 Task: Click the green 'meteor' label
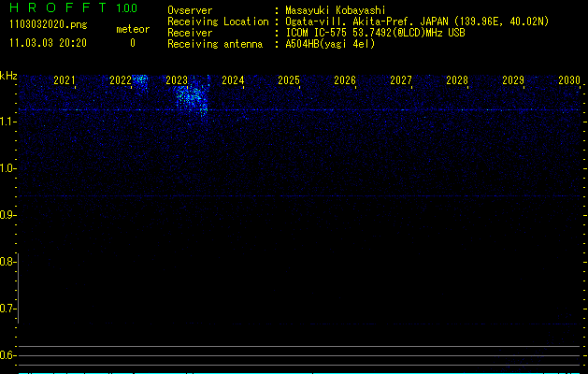(x=133, y=29)
